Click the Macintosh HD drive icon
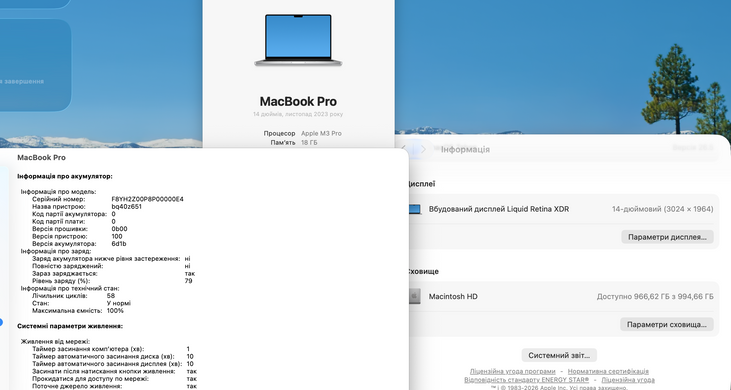 (414, 296)
